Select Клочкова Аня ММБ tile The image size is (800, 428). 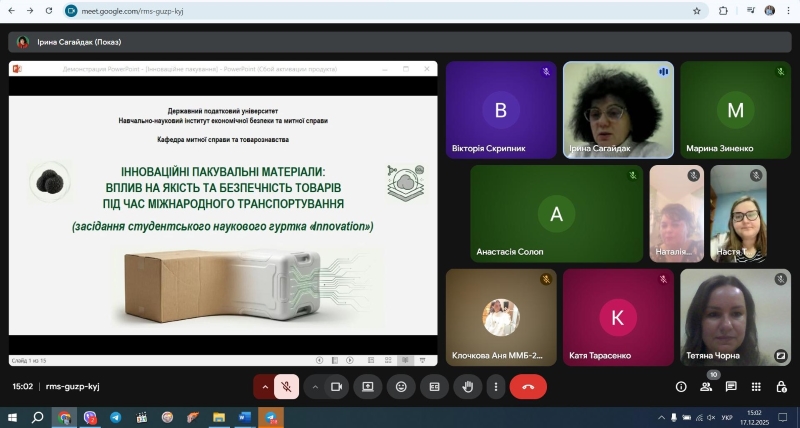click(x=501, y=317)
